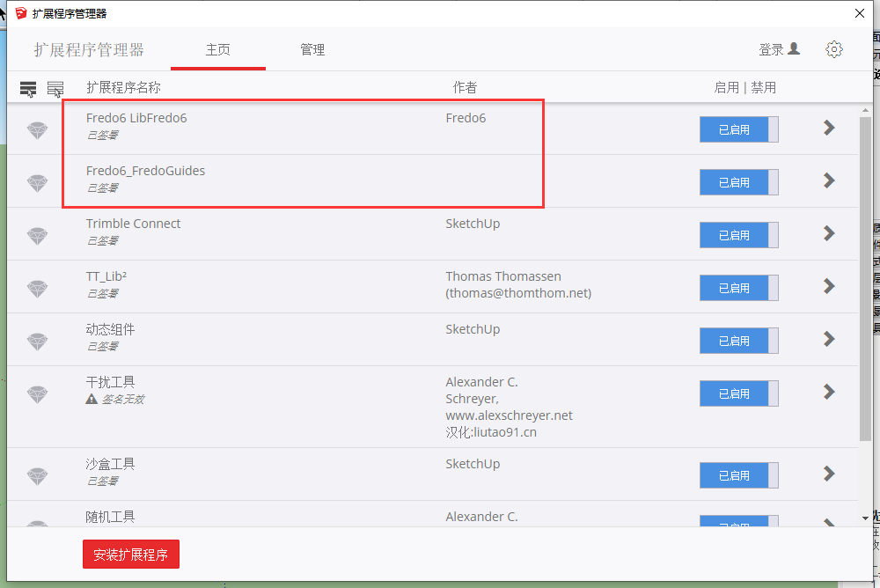Select the Fredo6_FredoGuides name
This screenshot has width=880, height=588.
tap(145, 171)
